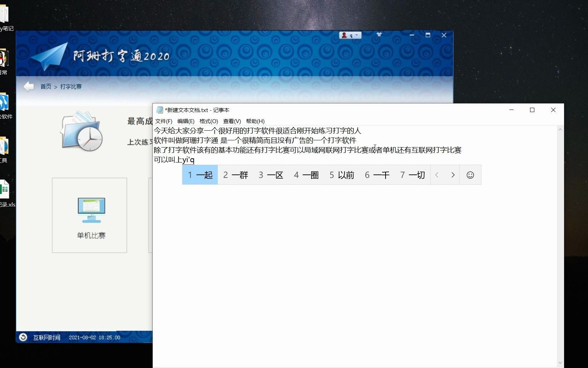The width and height of the screenshot is (588, 368).
Task: Click the line starting 软件叫做阿珊打字通
Action: [255, 140]
